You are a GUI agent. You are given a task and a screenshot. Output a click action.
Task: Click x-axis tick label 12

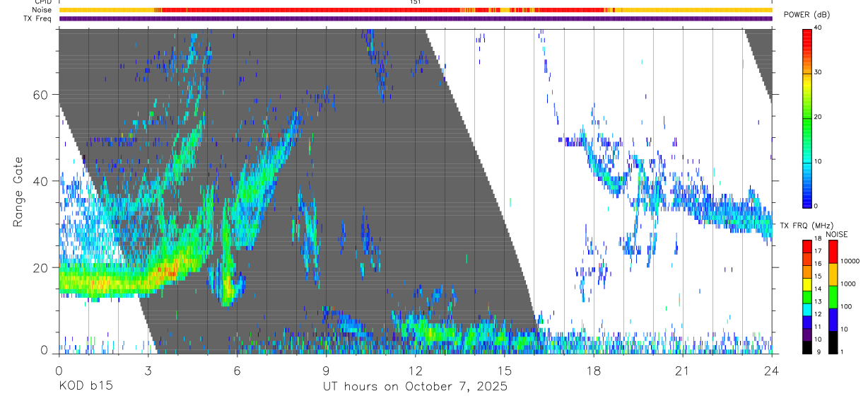[x=415, y=370]
